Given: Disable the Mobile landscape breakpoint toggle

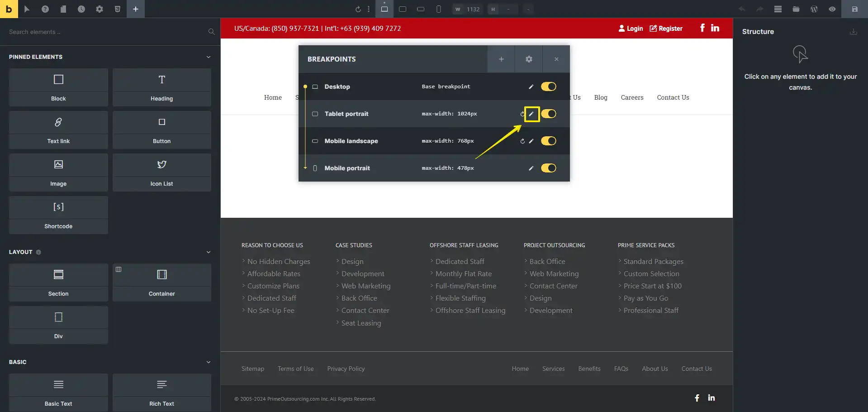Looking at the screenshot, I should [x=549, y=141].
